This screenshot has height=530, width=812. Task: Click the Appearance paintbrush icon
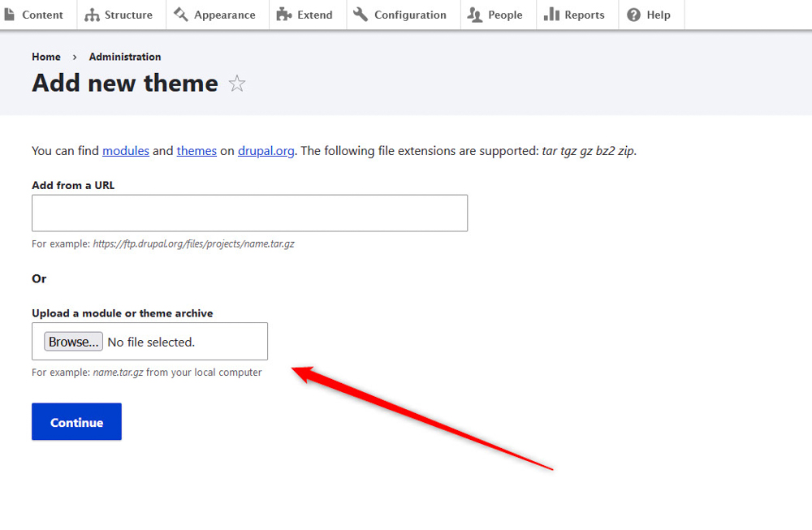tap(180, 15)
